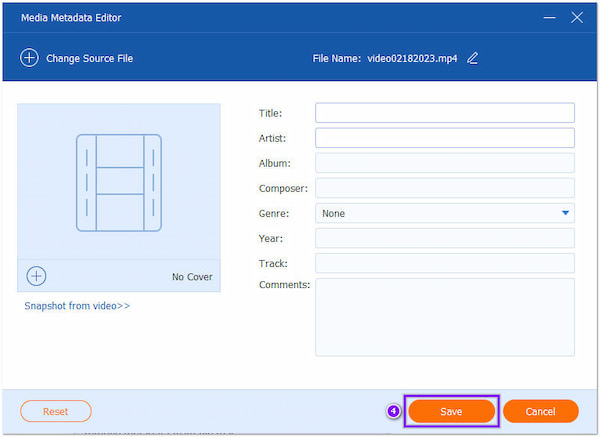600x437 pixels.
Task: Click the Change Source File plus icon
Action: tap(29, 58)
